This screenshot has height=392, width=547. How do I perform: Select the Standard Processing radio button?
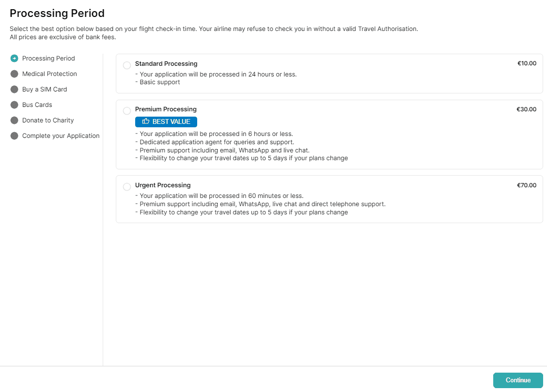(127, 65)
